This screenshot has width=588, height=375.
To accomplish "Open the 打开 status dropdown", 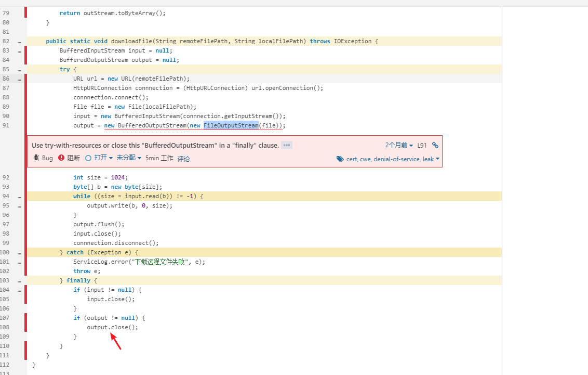I will [103, 158].
